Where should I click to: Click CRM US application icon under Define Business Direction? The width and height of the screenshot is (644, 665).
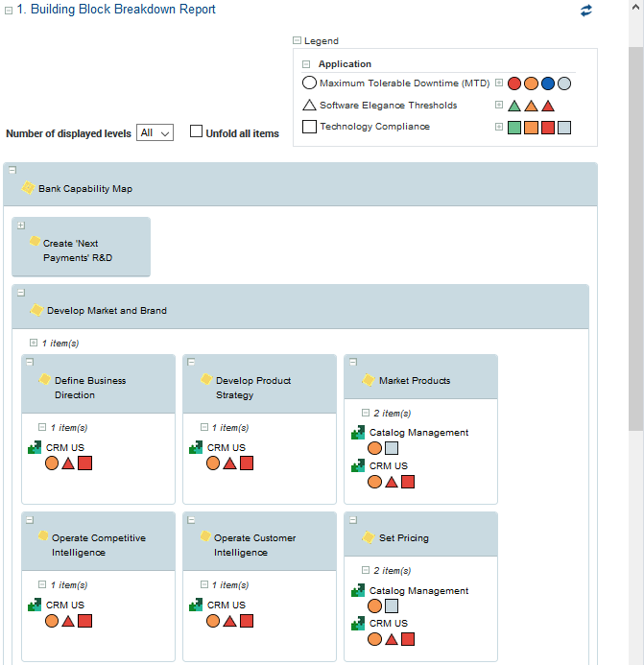tap(35, 447)
